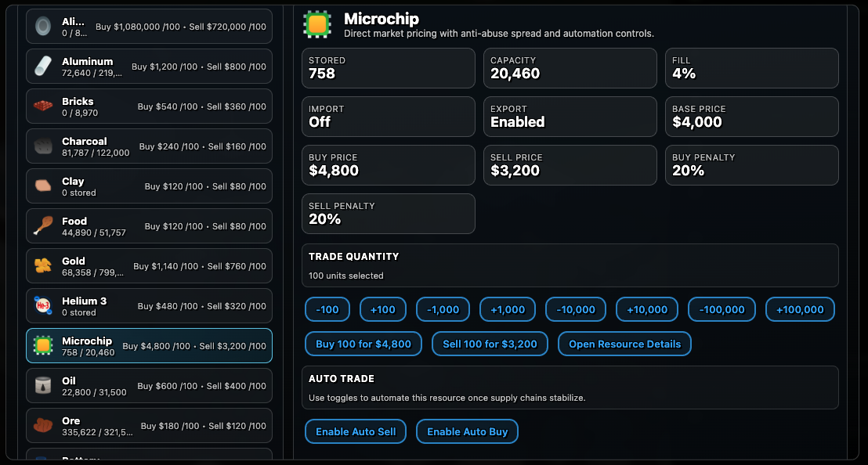
Task: Select the Clay resource row
Action: click(x=149, y=186)
